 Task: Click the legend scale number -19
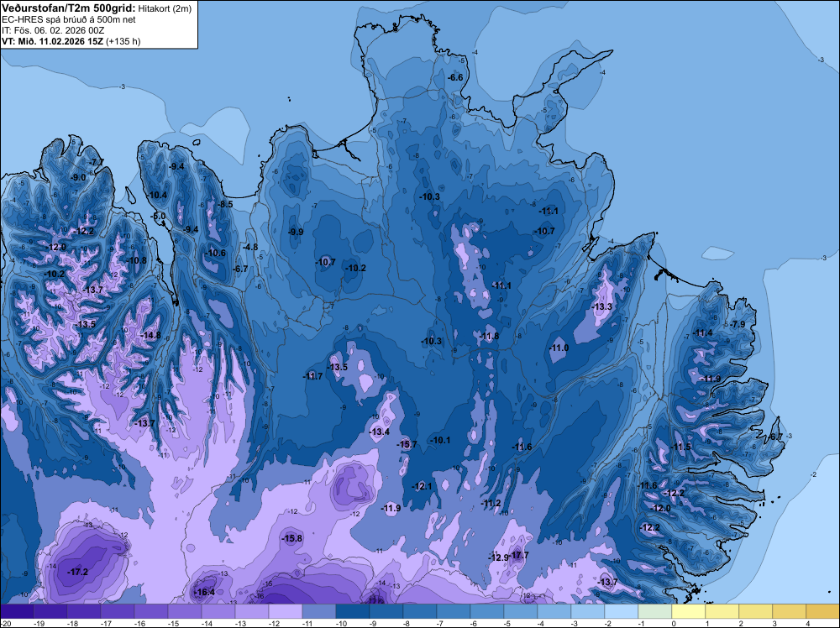point(39,623)
